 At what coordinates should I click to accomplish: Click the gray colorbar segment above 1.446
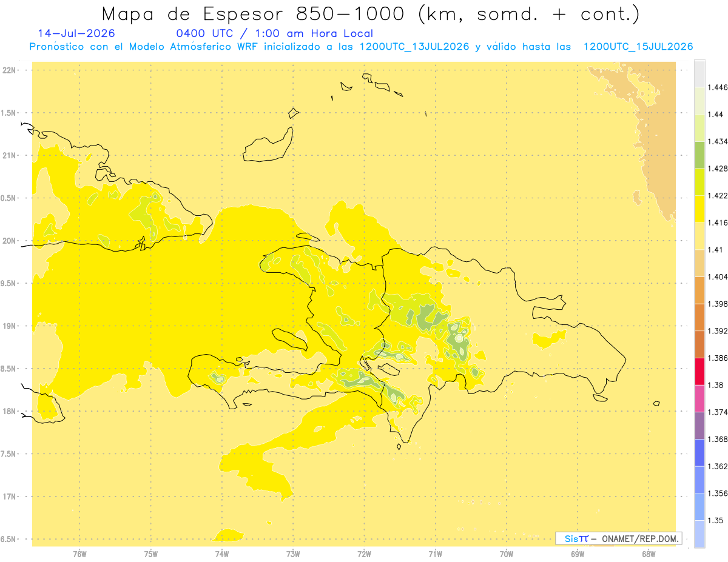pos(699,73)
